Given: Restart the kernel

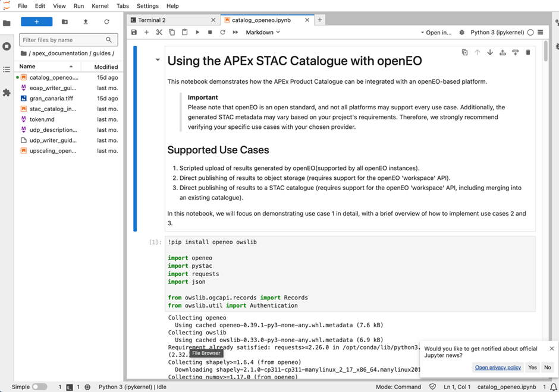Looking at the screenshot, I should 222,33.
